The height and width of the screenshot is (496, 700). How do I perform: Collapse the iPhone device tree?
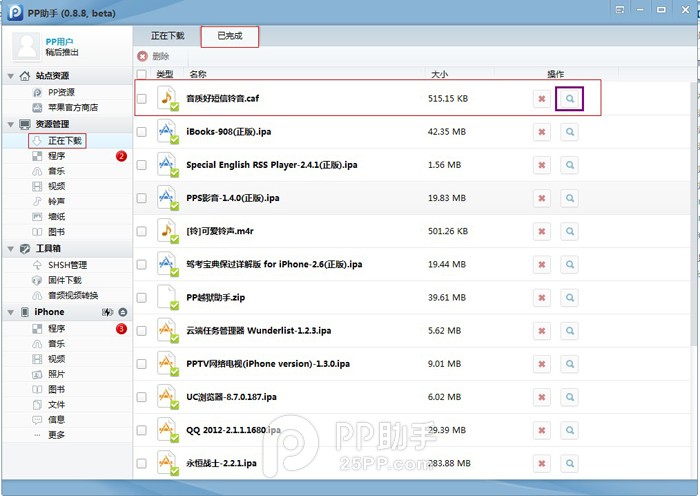coord(10,312)
